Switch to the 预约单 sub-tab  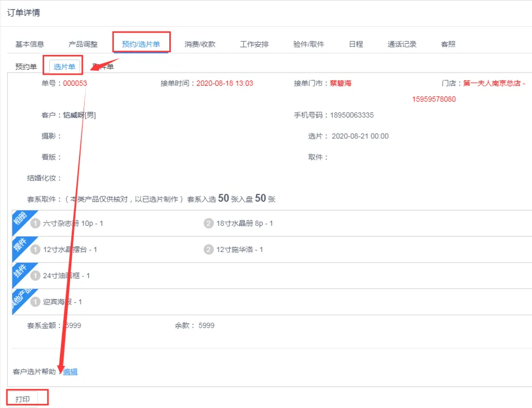click(26, 67)
